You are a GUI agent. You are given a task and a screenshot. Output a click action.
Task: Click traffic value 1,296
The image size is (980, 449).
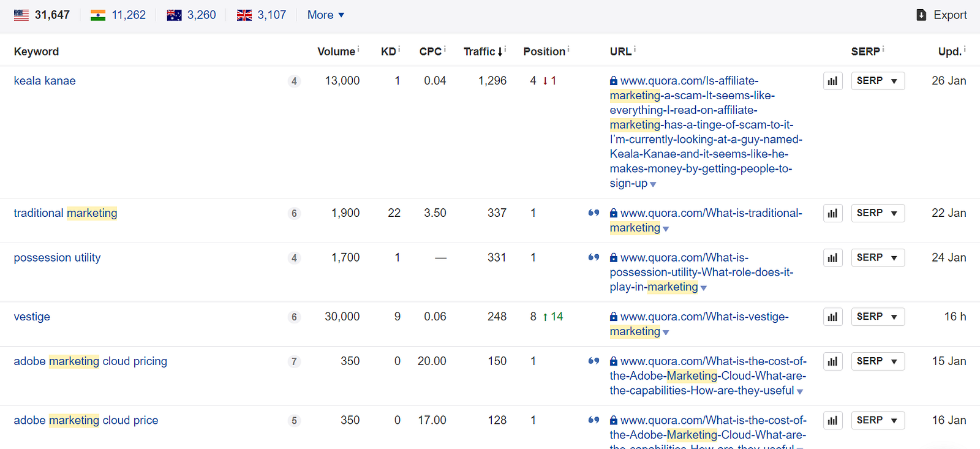pyautogui.click(x=492, y=81)
